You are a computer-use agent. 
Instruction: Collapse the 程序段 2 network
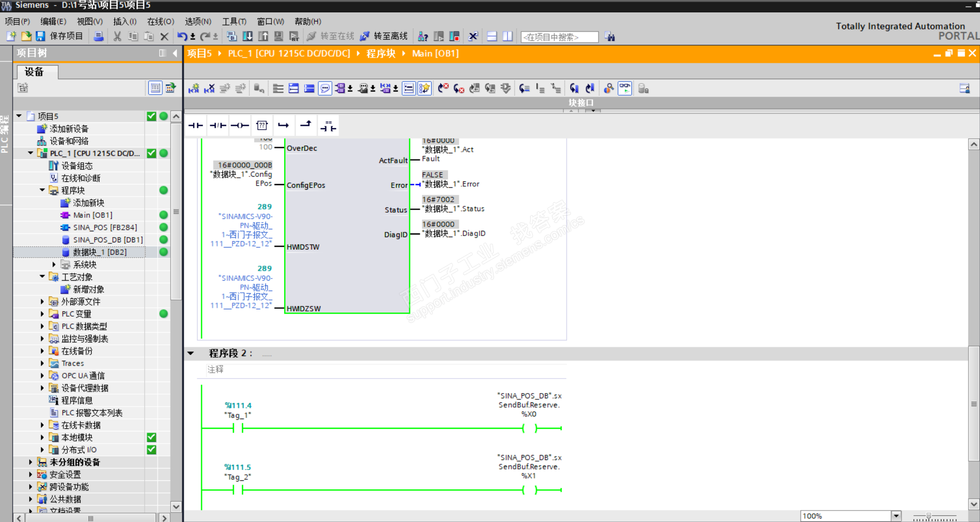[x=191, y=354]
